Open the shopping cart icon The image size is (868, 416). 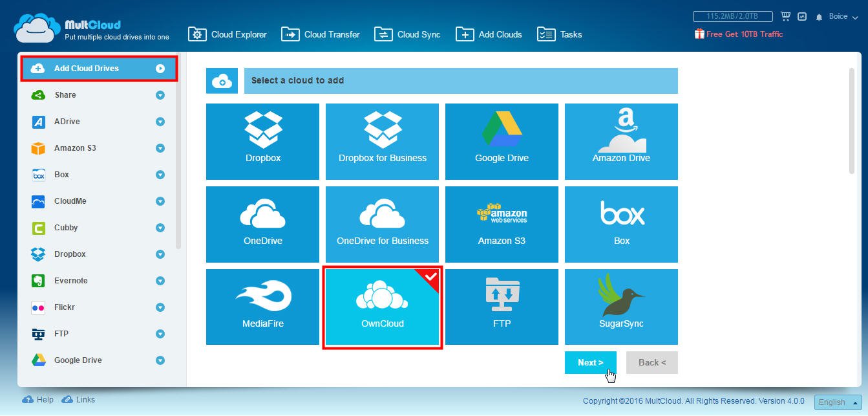pos(786,16)
